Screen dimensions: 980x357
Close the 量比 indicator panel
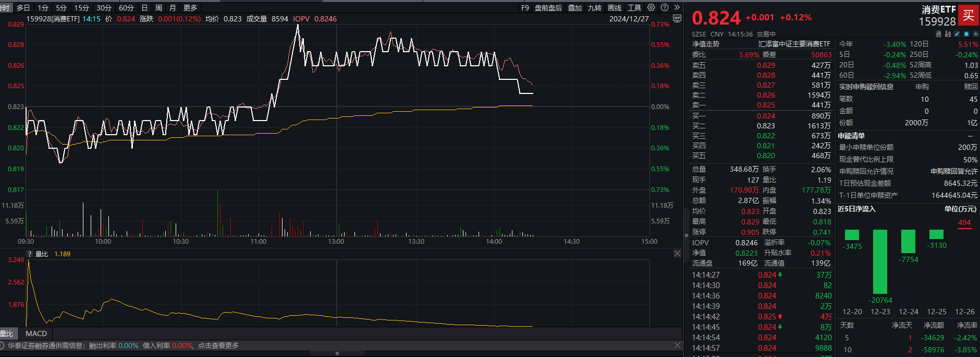(x=677, y=254)
